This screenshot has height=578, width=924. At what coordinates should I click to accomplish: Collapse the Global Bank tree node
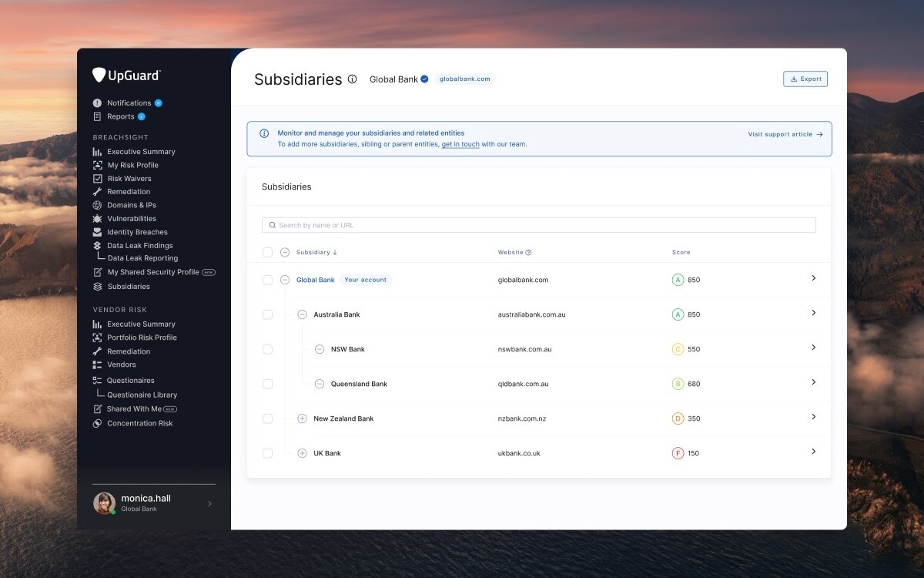pyautogui.click(x=285, y=280)
